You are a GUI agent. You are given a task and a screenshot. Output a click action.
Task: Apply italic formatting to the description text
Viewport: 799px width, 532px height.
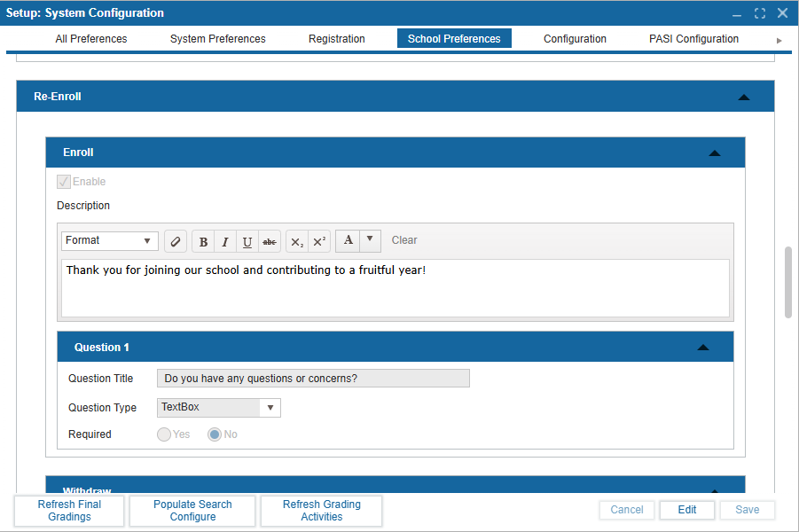(x=225, y=240)
